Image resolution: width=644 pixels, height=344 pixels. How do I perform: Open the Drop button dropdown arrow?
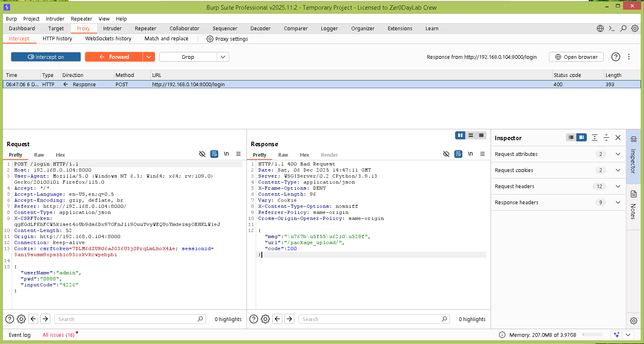(x=223, y=57)
